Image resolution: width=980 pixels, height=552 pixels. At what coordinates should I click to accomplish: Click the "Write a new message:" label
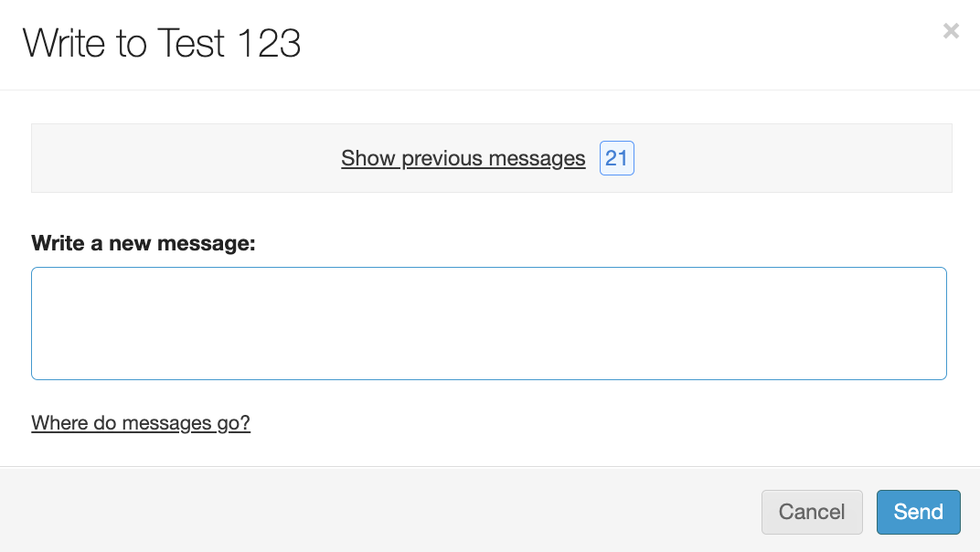(144, 242)
